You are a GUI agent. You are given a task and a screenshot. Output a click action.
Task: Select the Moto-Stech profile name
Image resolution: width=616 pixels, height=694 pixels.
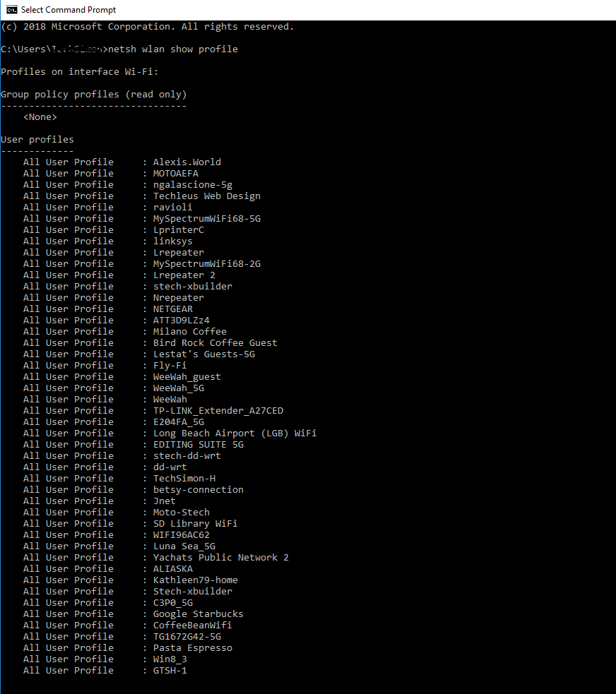181,513
